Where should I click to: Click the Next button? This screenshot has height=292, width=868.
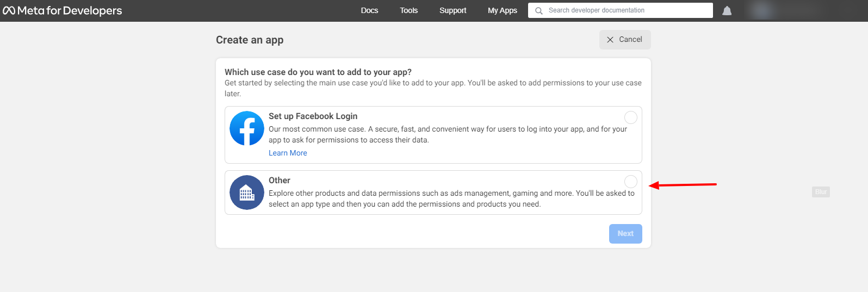coord(625,234)
